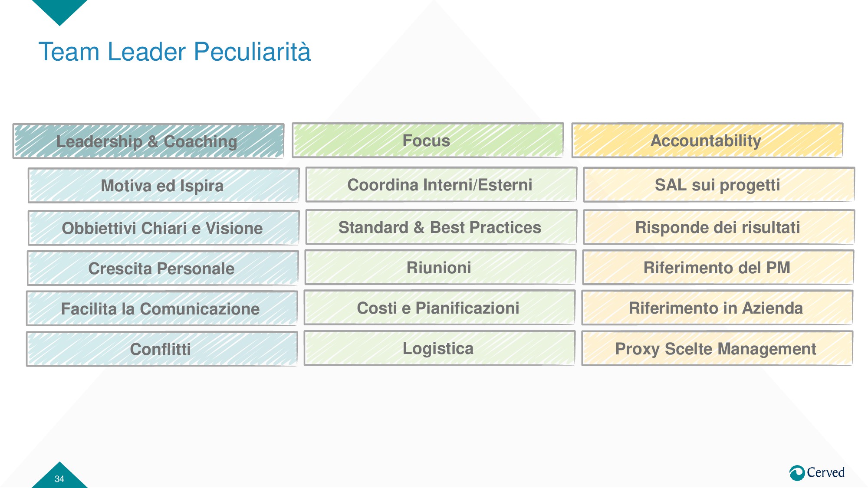
Task: Click the Costi e Pianificazioni box
Action: tap(439, 308)
